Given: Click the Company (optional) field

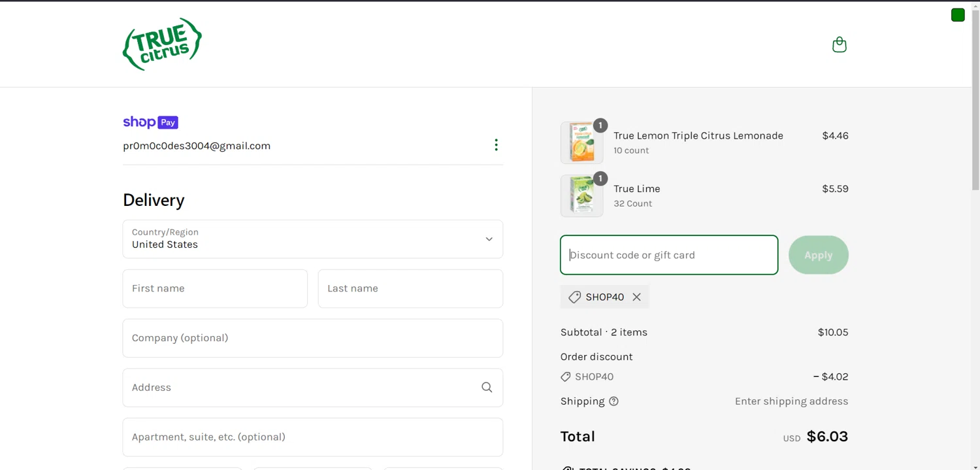Looking at the screenshot, I should 313,338.
